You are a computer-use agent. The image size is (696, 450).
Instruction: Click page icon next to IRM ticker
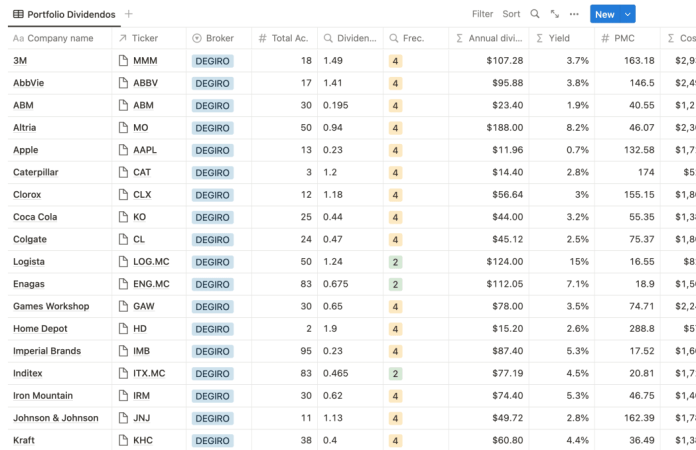click(123, 396)
